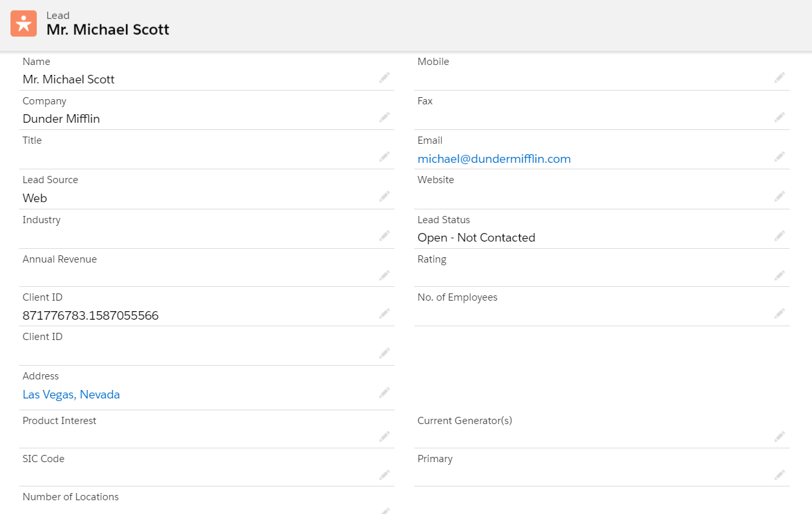Click the Mr. Michael Scott Name field value

point(68,79)
